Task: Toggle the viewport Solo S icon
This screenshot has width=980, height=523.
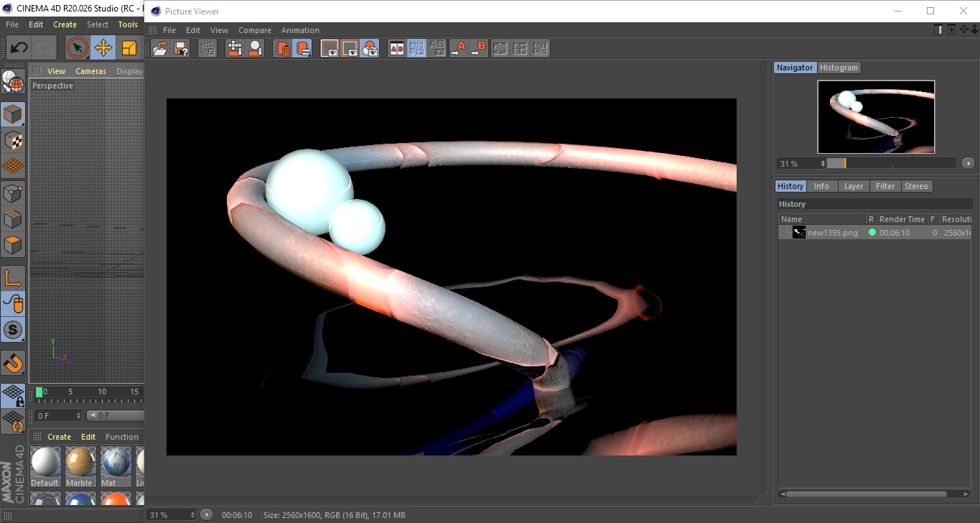Action: point(13,330)
